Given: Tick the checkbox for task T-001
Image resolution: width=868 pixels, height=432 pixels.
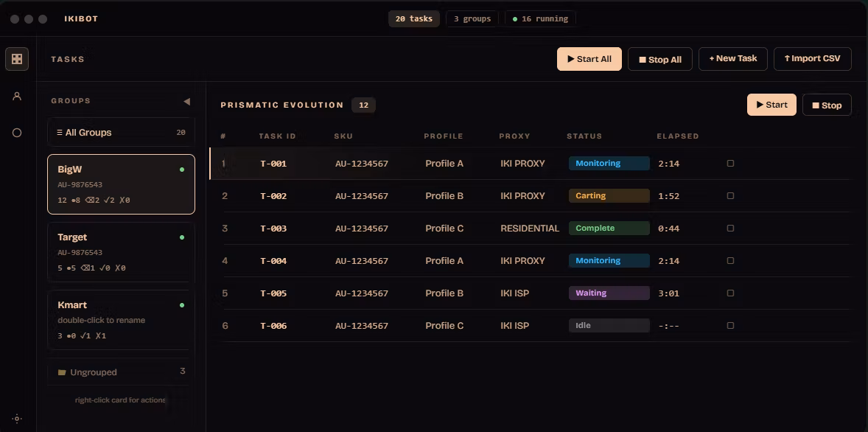Looking at the screenshot, I should 730,164.
